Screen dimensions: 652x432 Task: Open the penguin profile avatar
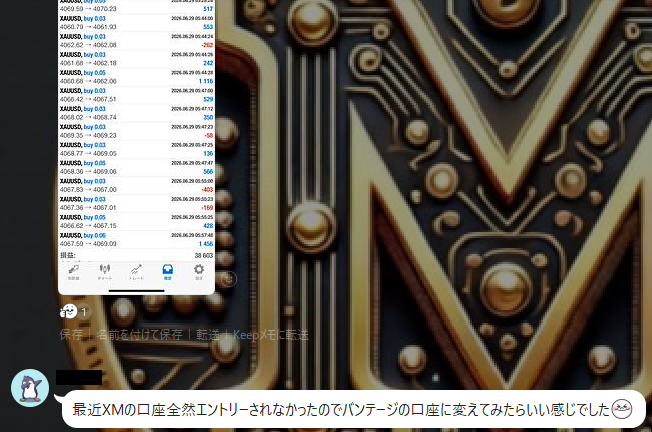pos(30,388)
